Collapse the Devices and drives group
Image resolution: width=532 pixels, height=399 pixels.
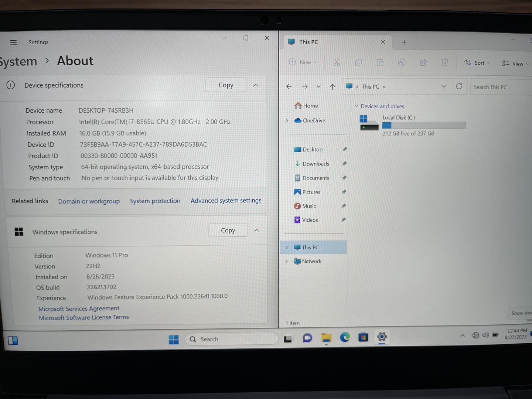[356, 106]
